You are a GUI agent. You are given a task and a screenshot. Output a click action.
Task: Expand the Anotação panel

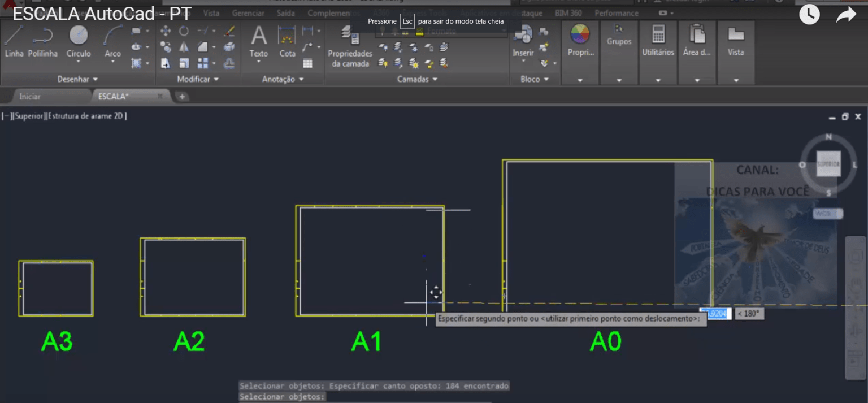(x=283, y=79)
